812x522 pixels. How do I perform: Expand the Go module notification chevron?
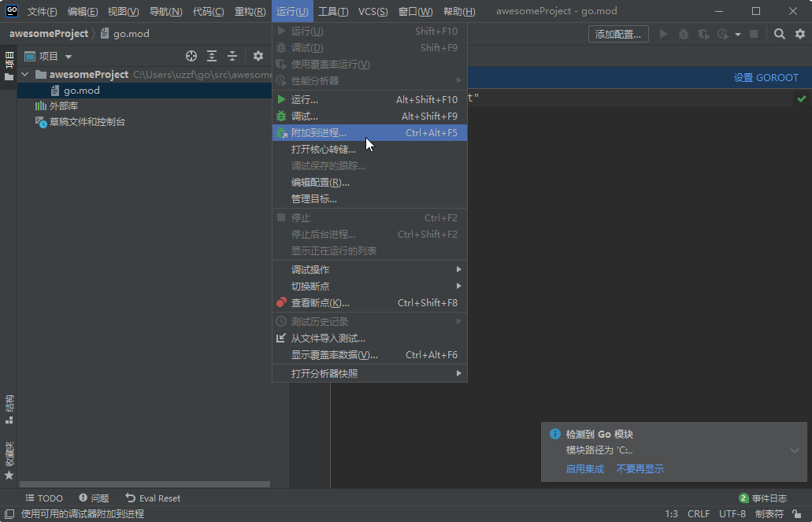click(795, 450)
